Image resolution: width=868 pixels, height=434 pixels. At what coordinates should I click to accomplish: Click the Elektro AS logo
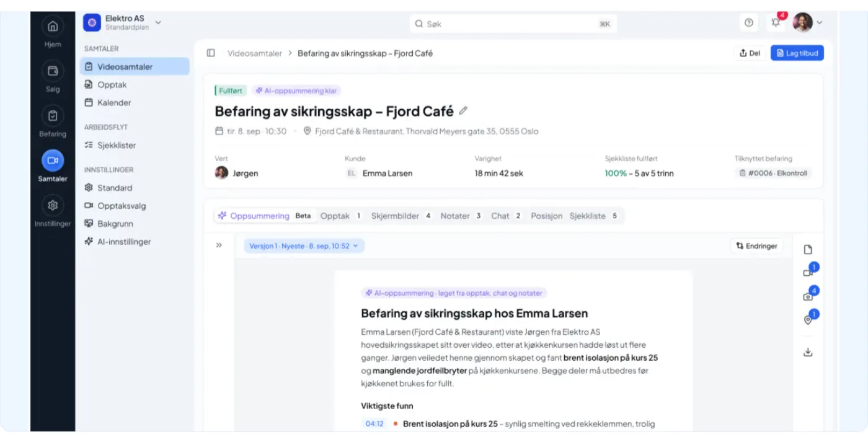click(x=92, y=23)
